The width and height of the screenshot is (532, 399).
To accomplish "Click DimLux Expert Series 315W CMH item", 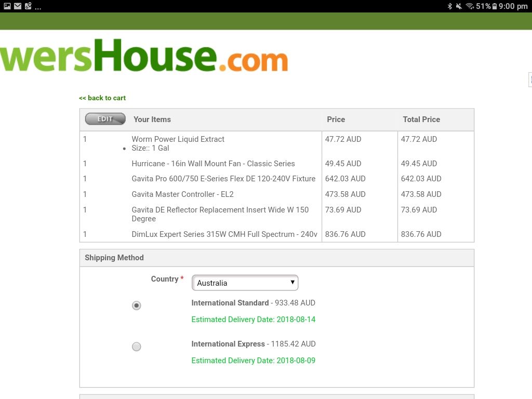I will (x=224, y=234).
